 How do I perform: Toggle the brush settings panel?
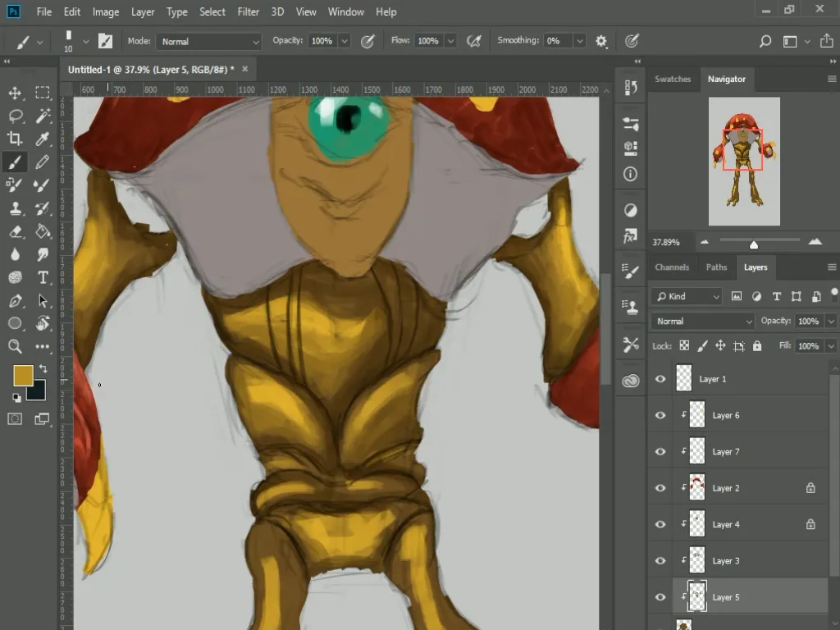pyautogui.click(x=105, y=41)
